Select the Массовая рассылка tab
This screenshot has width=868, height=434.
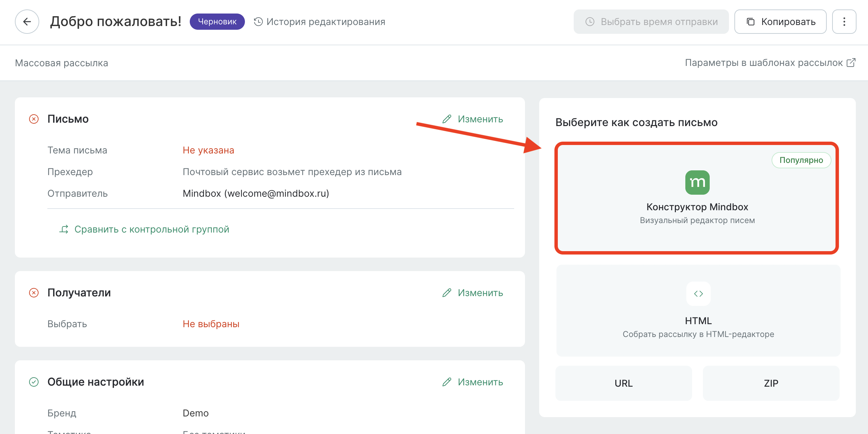tap(62, 63)
